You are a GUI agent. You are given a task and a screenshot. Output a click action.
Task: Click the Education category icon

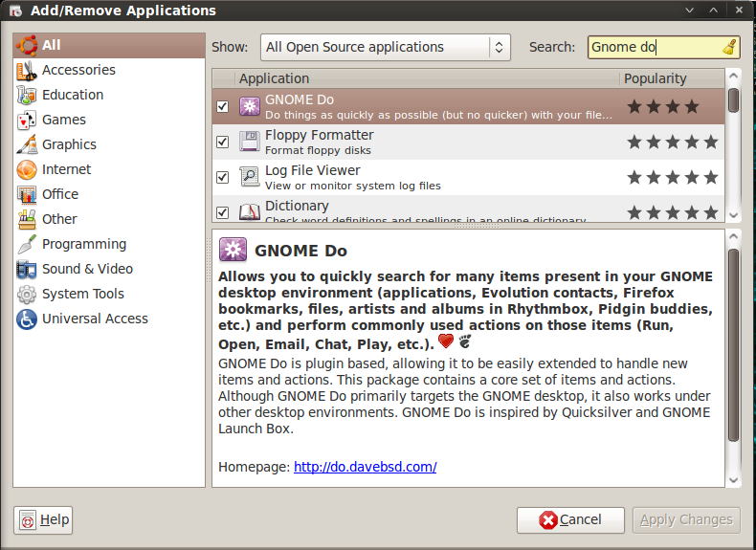[x=27, y=95]
